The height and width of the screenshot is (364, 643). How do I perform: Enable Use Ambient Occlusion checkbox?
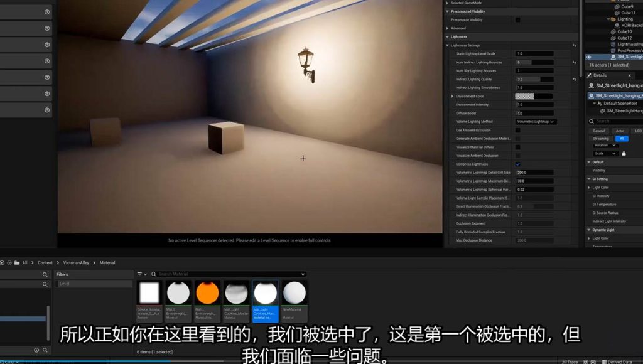[x=517, y=130]
